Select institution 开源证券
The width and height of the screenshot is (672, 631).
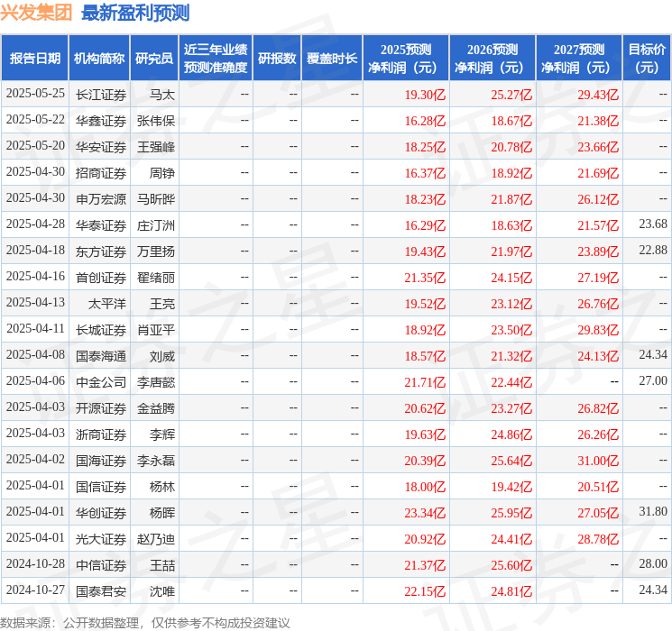101,408
